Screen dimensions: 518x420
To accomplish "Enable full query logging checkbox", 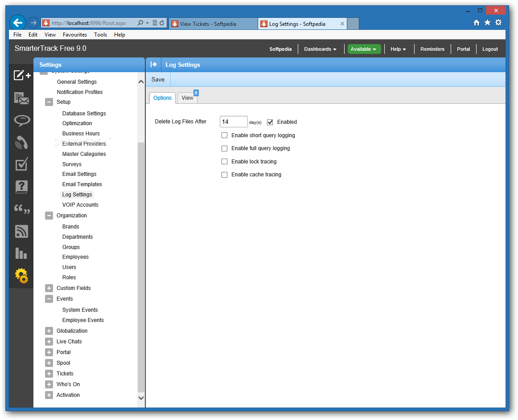I will click(x=224, y=149).
